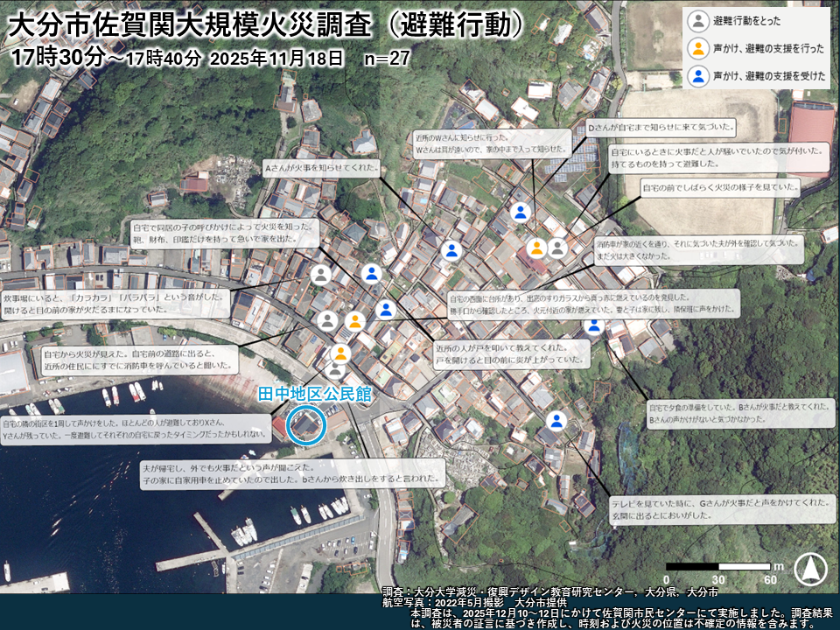Click callout starting '近所の人が戸を叩いて'

(x=511, y=353)
